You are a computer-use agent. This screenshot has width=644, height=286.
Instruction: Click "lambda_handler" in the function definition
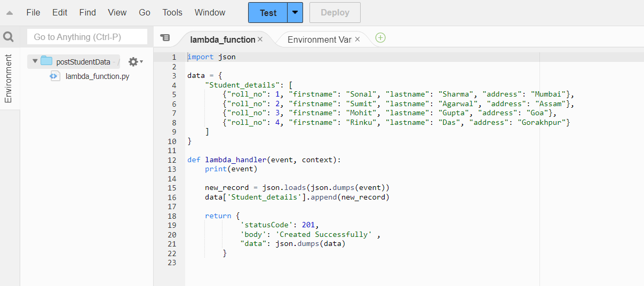236,160
